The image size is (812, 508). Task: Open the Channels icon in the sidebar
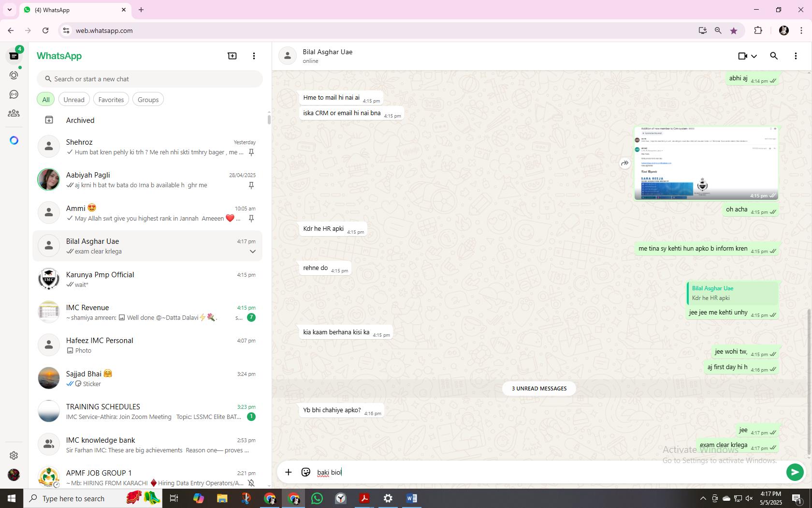pyautogui.click(x=14, y=94)
